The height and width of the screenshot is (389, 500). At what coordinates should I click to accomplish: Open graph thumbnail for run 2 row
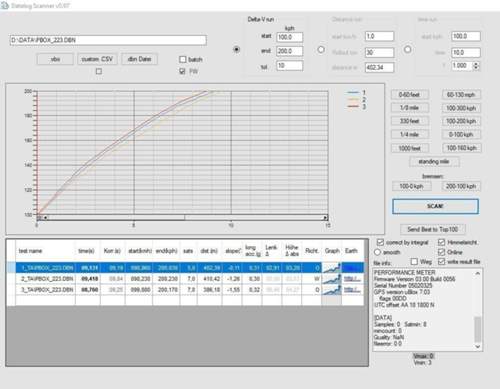pos(332,279)
